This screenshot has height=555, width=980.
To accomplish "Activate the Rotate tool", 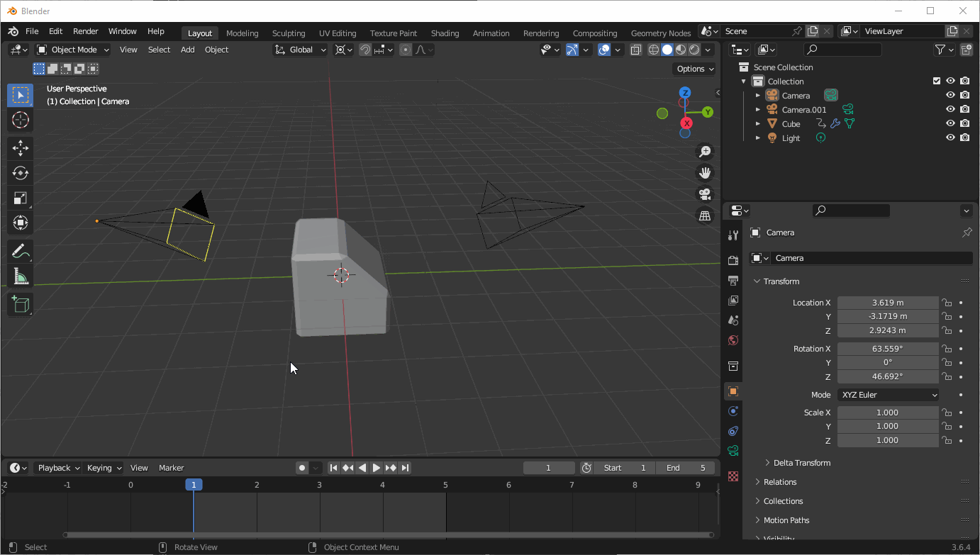I will [20, 172].
